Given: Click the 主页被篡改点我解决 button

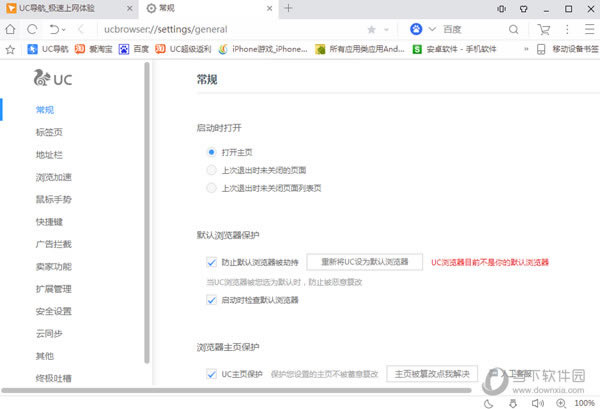Looking at the screenshot, I should [432, 374].
